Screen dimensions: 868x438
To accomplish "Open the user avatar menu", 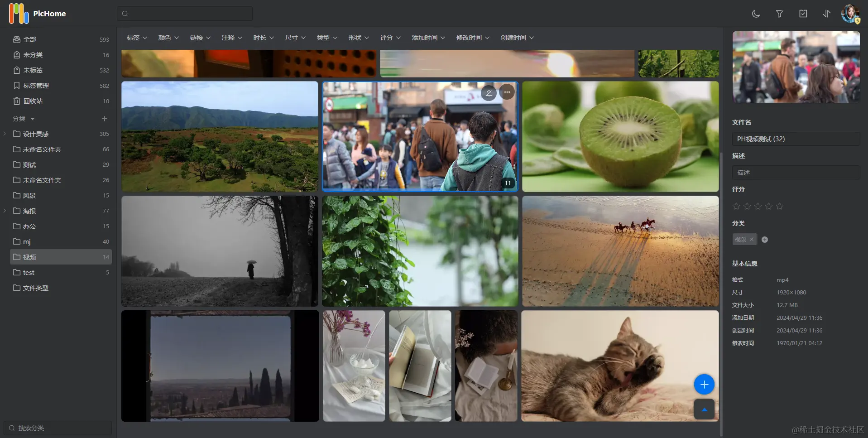I will [850, 14].
